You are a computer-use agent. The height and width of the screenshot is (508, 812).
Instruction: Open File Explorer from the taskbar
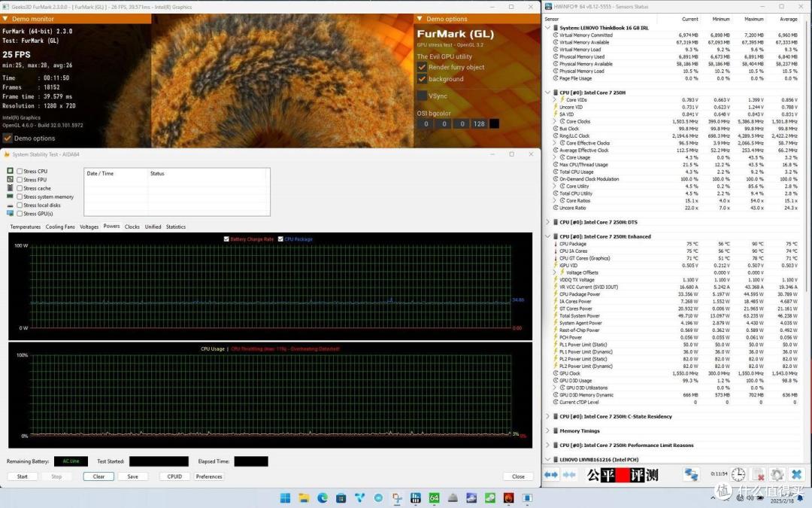pos(304,498)
